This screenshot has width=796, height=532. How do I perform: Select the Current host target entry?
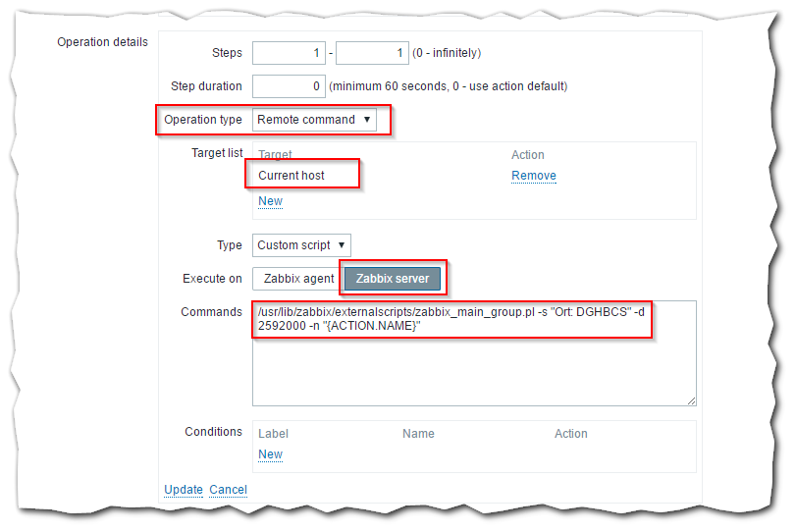(292, 176)
